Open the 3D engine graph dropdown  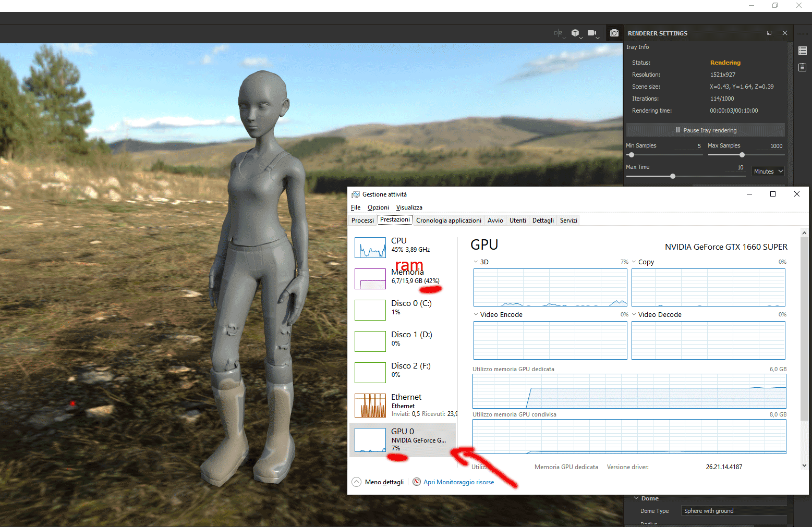coord(476,262)
